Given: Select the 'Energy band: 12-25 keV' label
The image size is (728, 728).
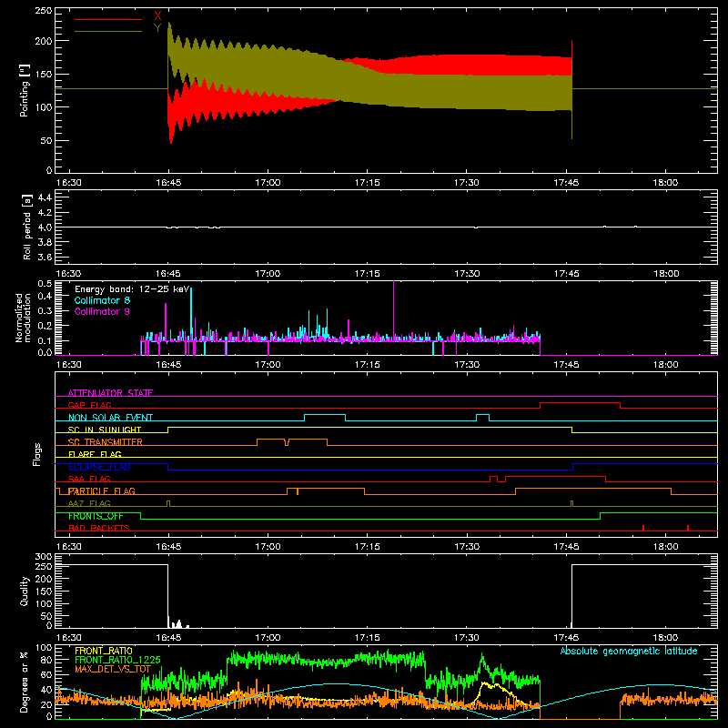Looking at the screenshot, I should pos(132,289).
